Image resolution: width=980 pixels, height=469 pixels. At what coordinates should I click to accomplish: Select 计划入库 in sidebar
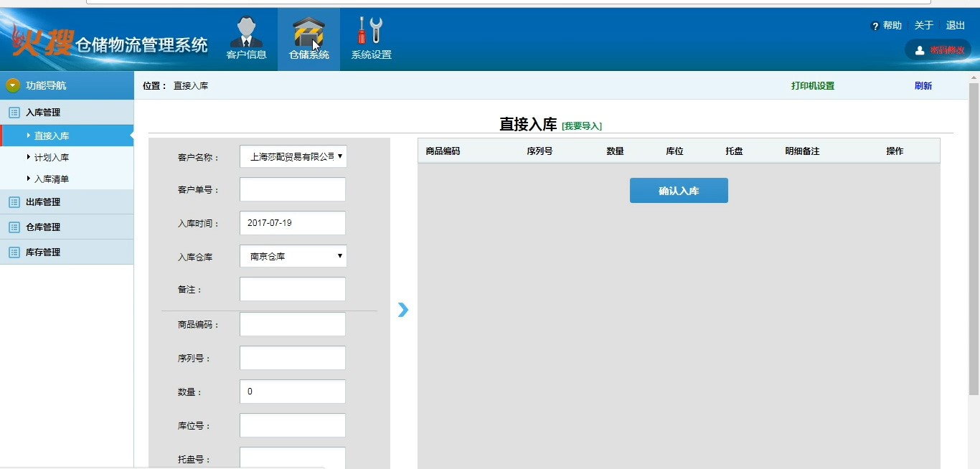click(52, 158)
